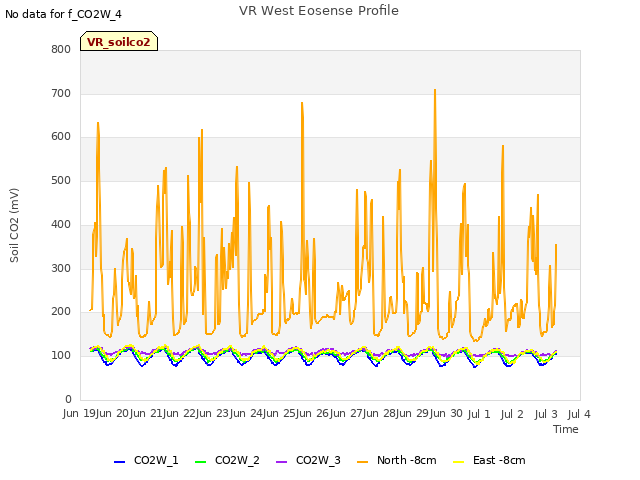Click the 29Jun x-axis date label

[x=431, y=414]
